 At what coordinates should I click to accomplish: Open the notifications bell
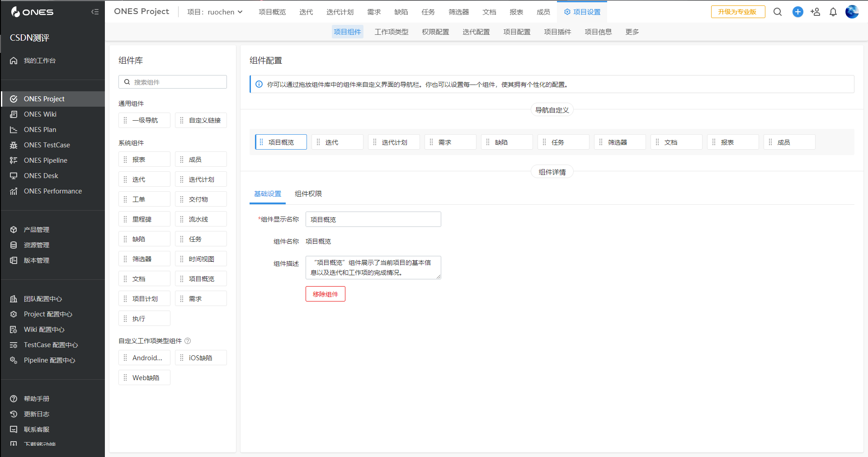pos(833,12)
